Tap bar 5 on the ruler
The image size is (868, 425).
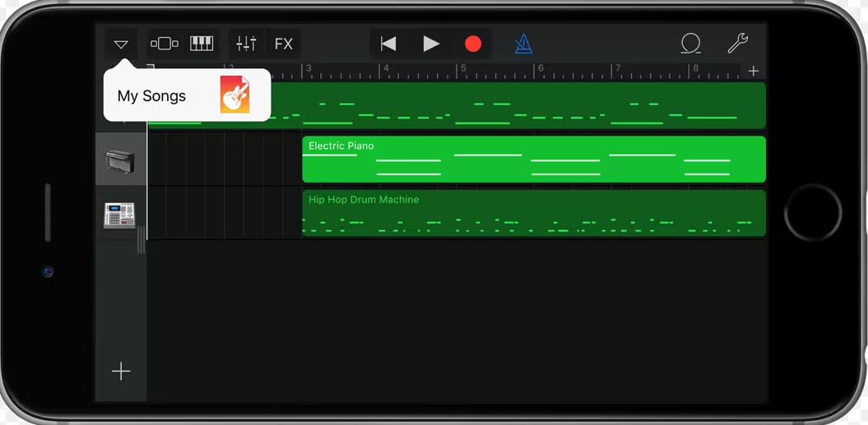464,68
